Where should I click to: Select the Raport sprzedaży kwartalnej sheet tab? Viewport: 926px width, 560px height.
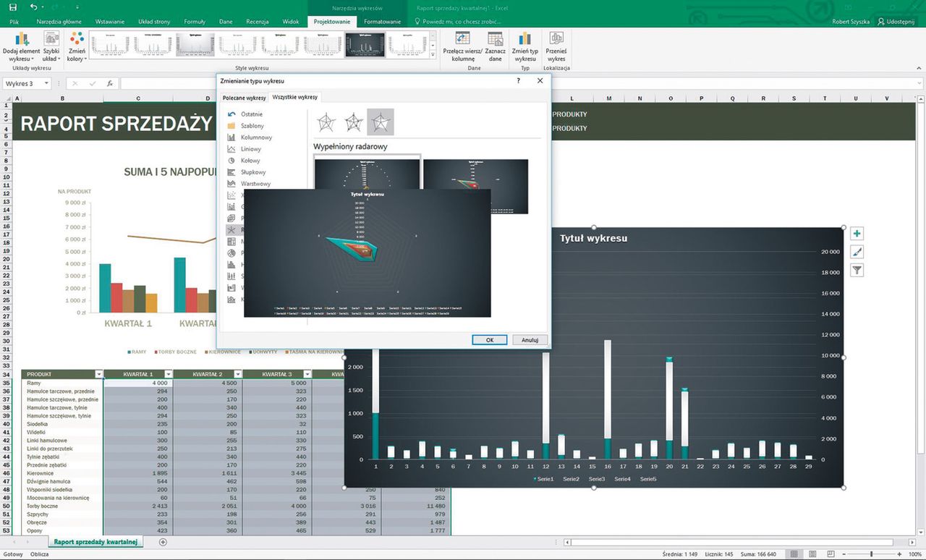tap(96, 541)
